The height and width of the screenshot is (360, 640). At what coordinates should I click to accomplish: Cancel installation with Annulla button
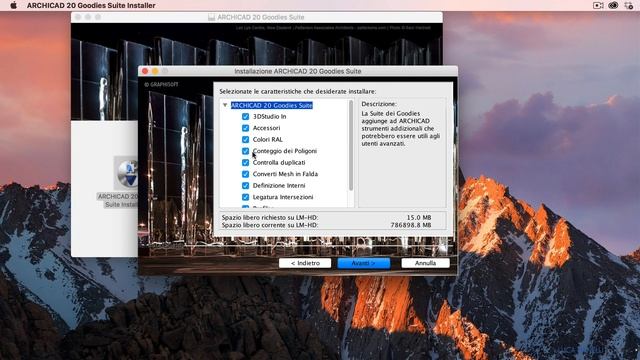(425, 263)
